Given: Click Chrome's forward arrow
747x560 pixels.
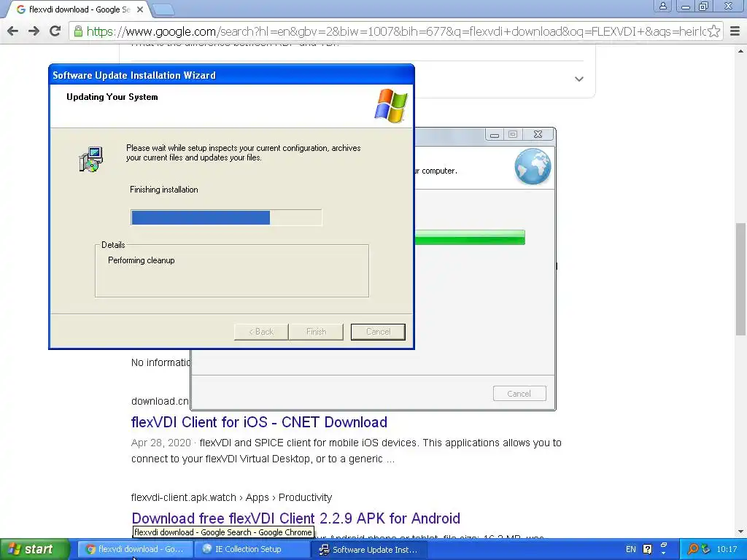Looking at the screenshot, I should click(34, 31).
